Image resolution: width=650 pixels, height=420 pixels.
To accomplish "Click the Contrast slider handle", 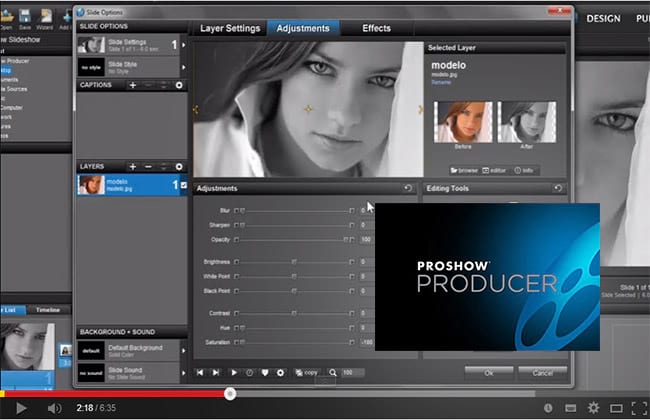I will pos(294,313).
